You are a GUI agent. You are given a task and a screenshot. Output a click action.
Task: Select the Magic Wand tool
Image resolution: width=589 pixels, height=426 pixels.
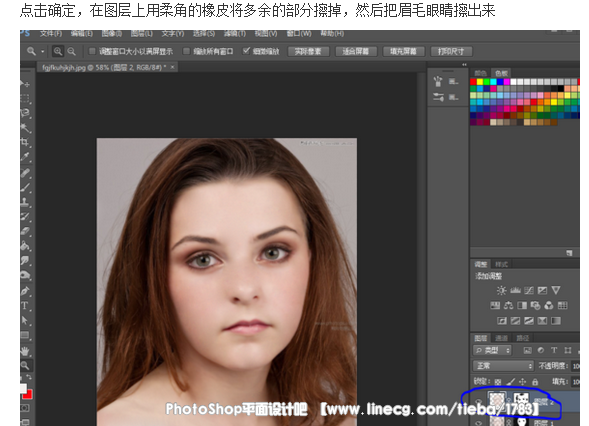25,128
